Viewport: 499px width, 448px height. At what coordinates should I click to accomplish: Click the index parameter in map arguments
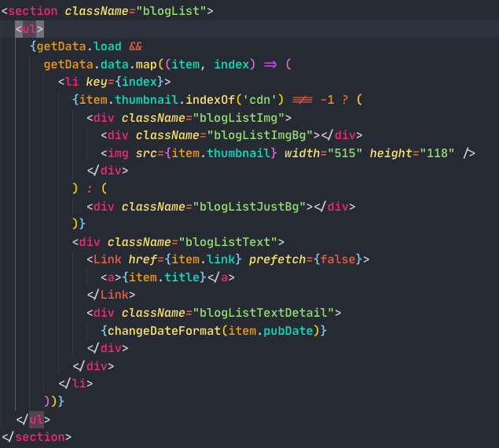coord(231,64)
